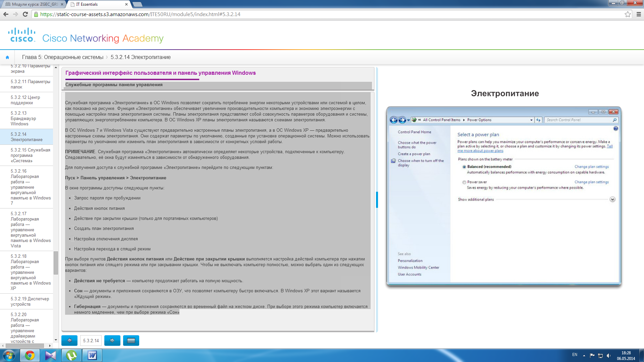The image size is (644, 362).
Task: Open 5.3.2.16 lab for Windows 7
Action: click(x=26, y=187)
